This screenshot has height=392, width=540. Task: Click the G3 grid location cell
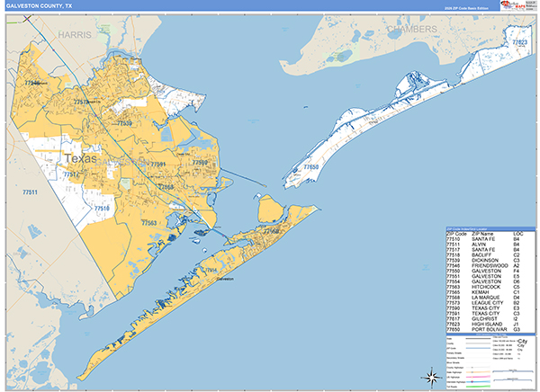517,329
